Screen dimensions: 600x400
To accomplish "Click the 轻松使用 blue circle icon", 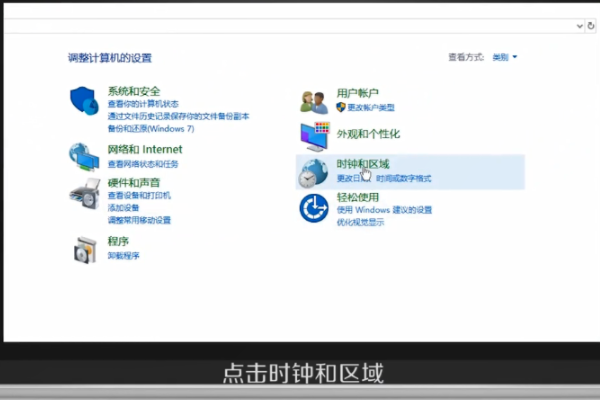I will [314, 208].
